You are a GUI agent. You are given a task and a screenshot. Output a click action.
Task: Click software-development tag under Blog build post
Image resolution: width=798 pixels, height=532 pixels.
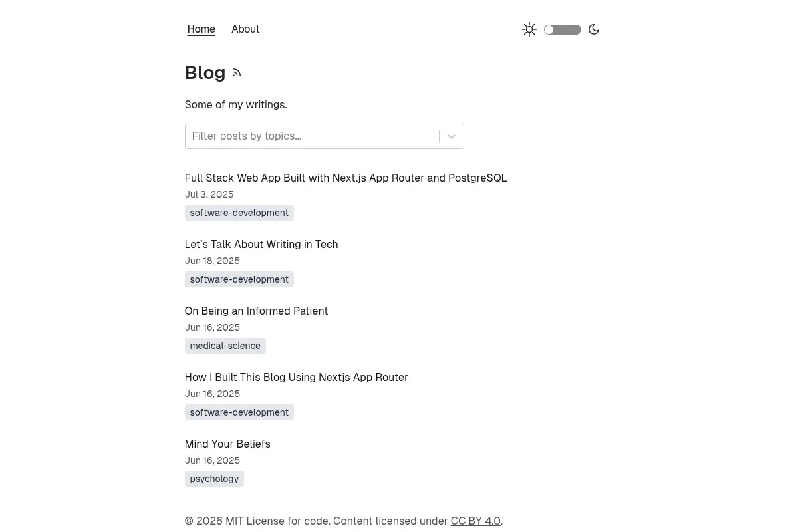click(x=239, y=412)
